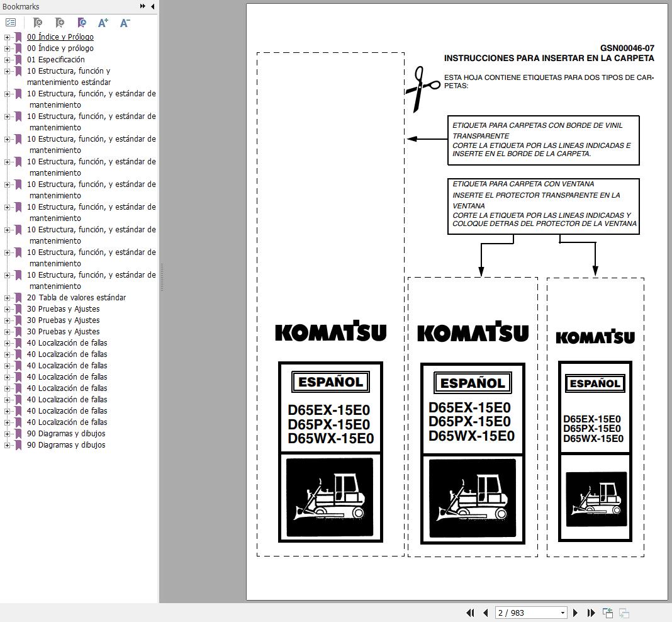Open the 01 Especificación bookmark
Viewport: 672px width, 622px height.
[56, 60]
